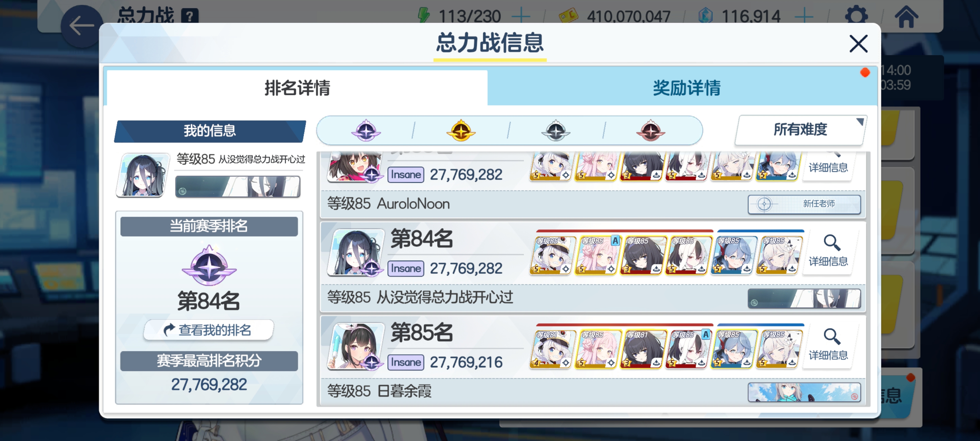Add more energy with the plus icon
The width and height of the screenshot is (980, 441).
(x=521, y=16)
